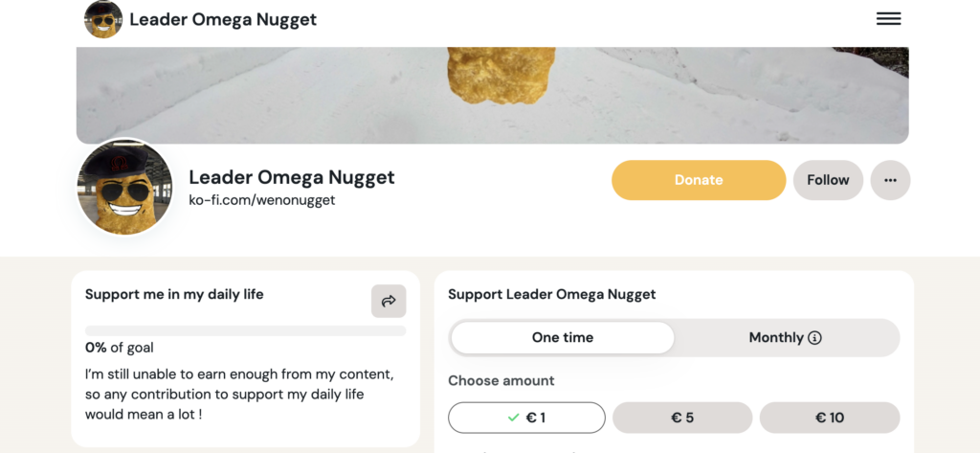Select the € 1 amount
The image size is (980, 453).
[x=526, y=418]
